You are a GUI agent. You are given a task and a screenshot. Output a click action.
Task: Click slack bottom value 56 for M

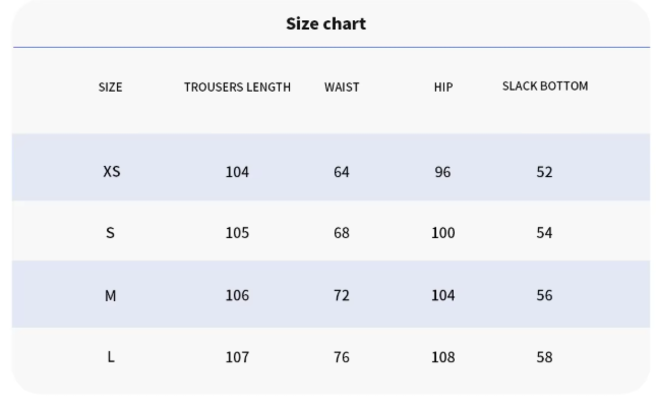(544, 295)
